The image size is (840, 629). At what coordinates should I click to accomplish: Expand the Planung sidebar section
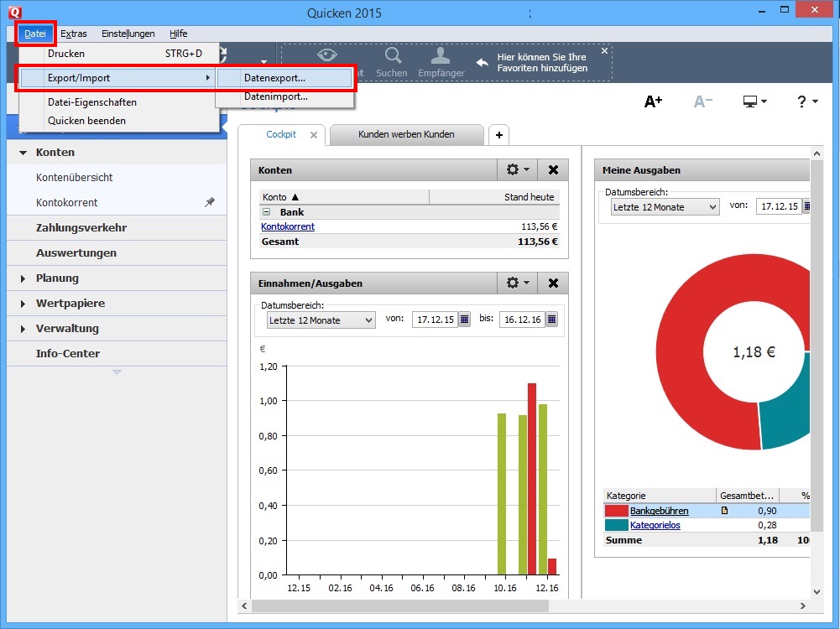(x=23, y=278)
